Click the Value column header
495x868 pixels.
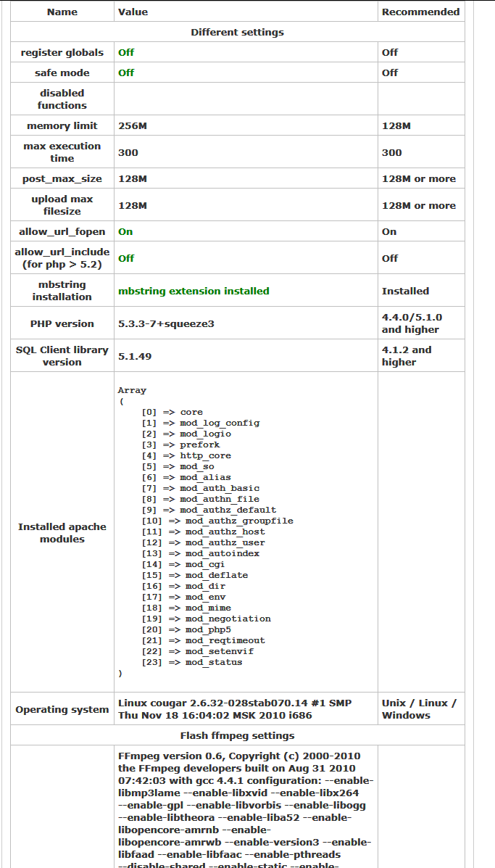[x=133, y=12]
